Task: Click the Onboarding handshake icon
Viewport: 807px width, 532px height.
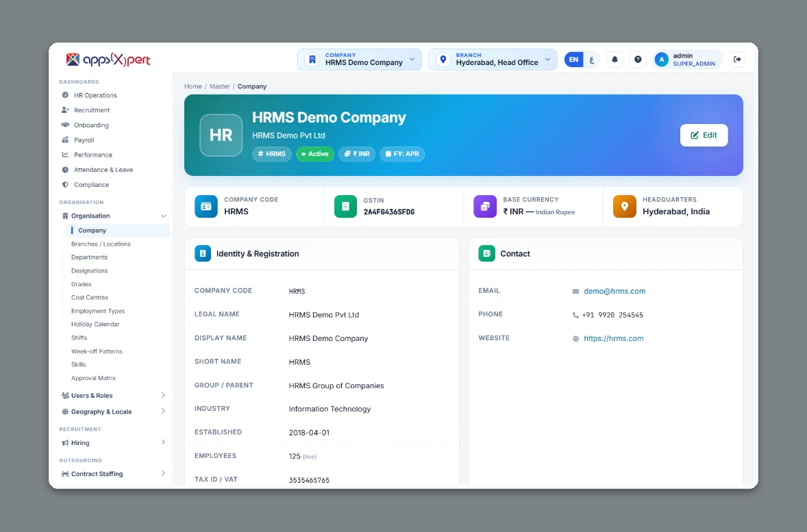Action: tap(65, 125)
